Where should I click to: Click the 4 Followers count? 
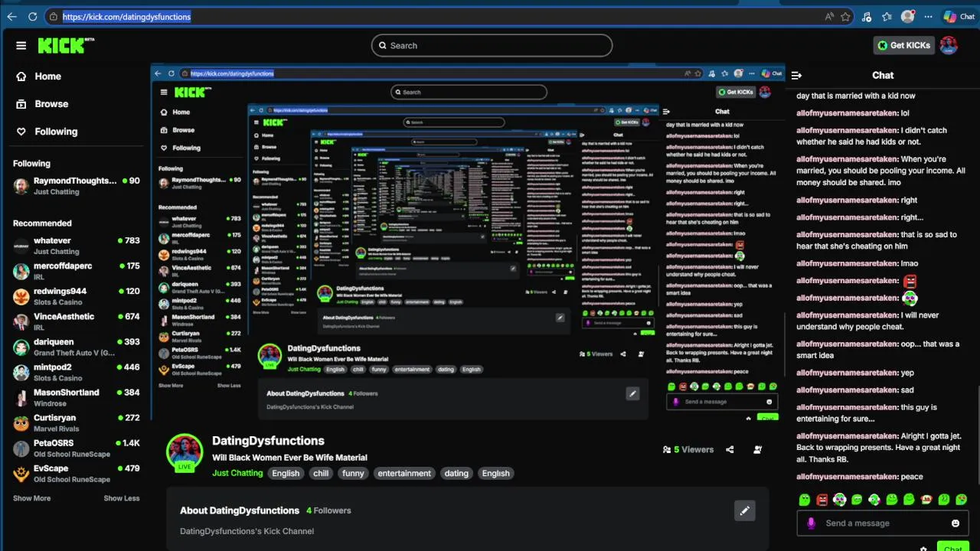[x=328, y=510]
